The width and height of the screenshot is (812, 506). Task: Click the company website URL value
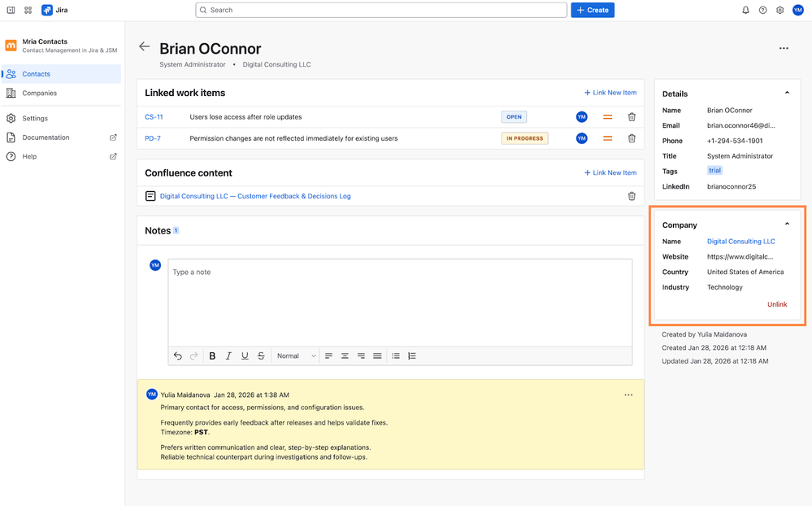point(740,256)
